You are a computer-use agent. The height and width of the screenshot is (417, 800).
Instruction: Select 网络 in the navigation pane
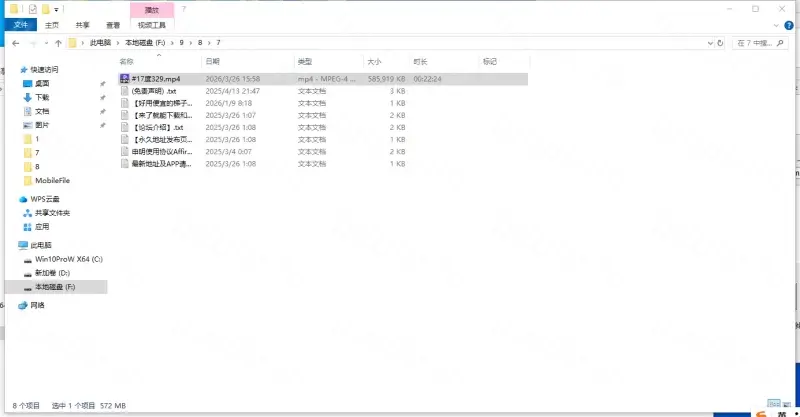click(37, 305)
